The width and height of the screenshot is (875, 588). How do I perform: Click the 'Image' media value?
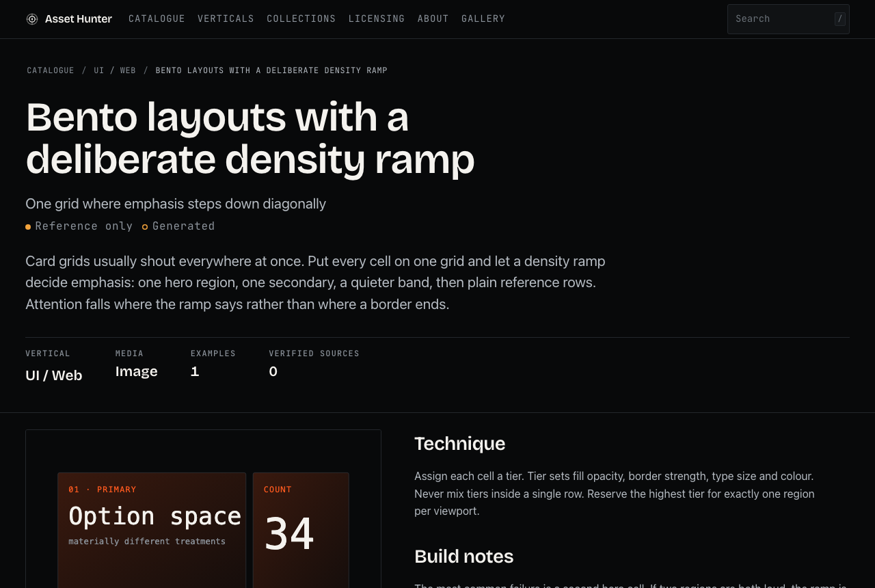pos(137,371)
